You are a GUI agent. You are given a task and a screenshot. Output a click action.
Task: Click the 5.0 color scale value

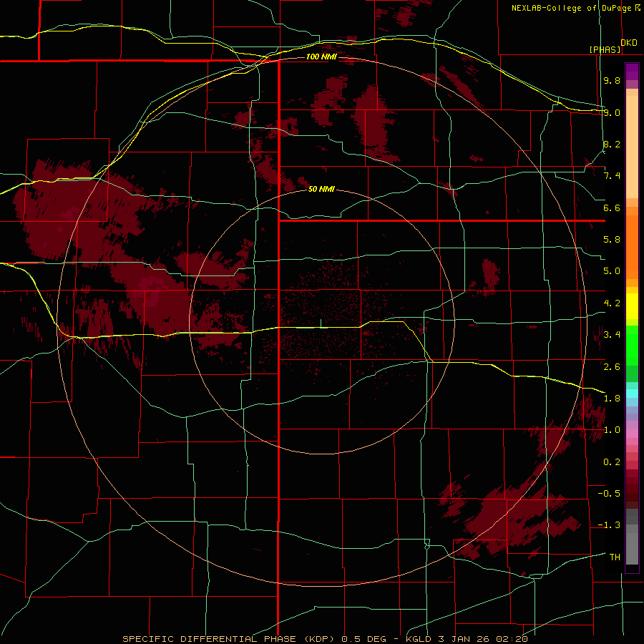(x=612, y=271)
